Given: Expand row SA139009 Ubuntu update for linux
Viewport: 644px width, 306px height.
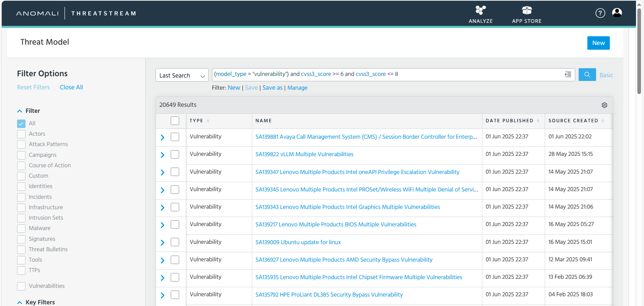Looking at the screenshot, I should point(162,243).
